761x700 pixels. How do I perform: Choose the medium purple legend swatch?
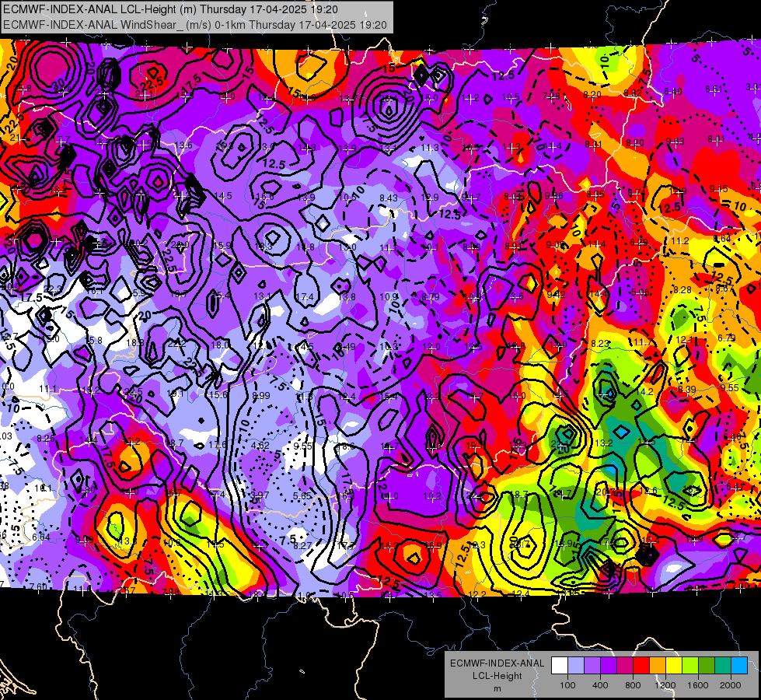point(592,666)
